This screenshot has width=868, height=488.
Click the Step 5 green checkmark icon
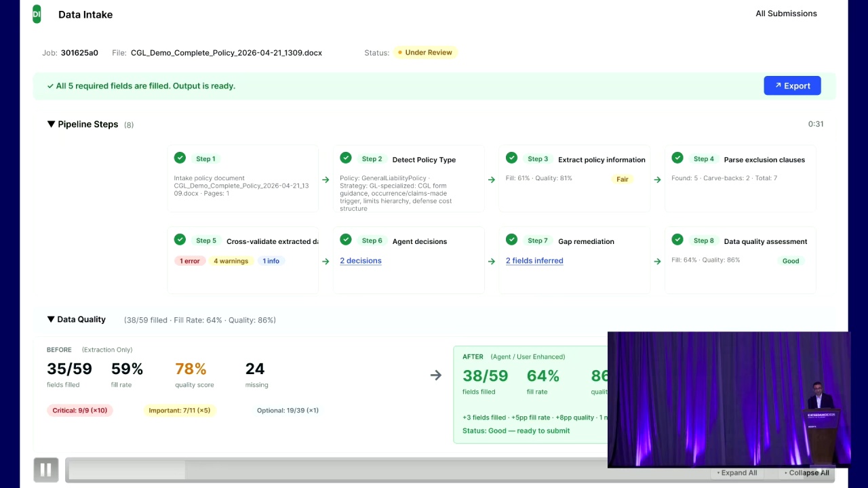(x=180, y=240)
